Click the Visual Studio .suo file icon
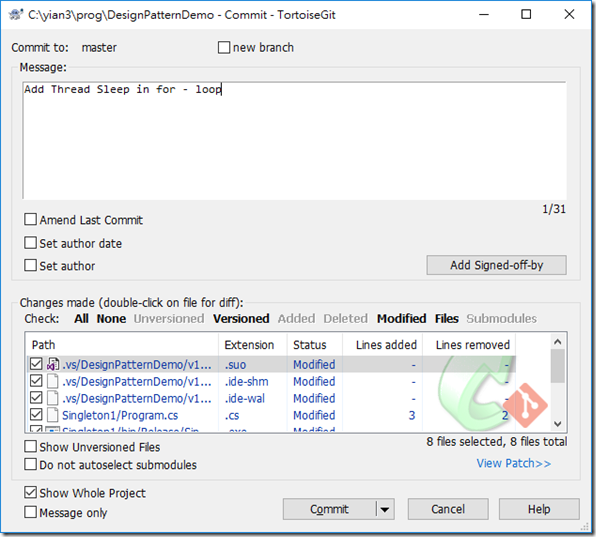The width and height of the screenshot is (596, 537). (x=53, y=364)
